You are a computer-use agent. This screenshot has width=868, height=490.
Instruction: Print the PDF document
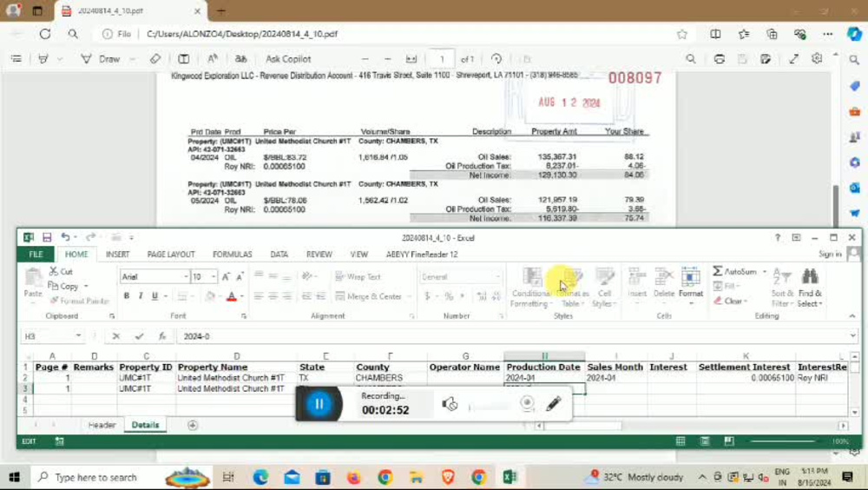719,59
